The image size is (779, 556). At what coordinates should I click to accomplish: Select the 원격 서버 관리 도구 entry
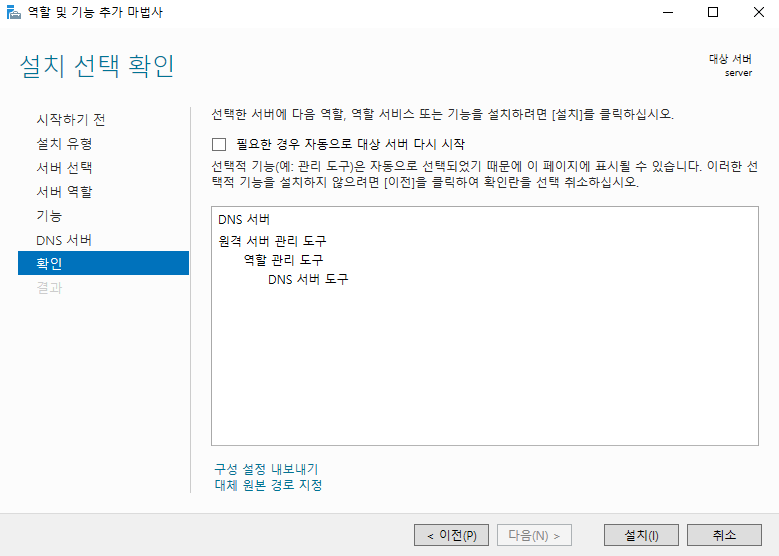pyautogui.click(x=272, y=241)
